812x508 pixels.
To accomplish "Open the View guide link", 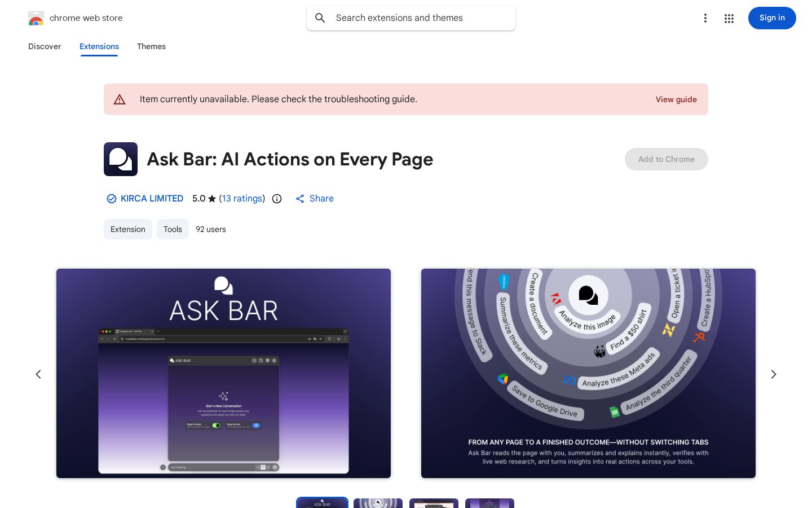I will point(676,99).
